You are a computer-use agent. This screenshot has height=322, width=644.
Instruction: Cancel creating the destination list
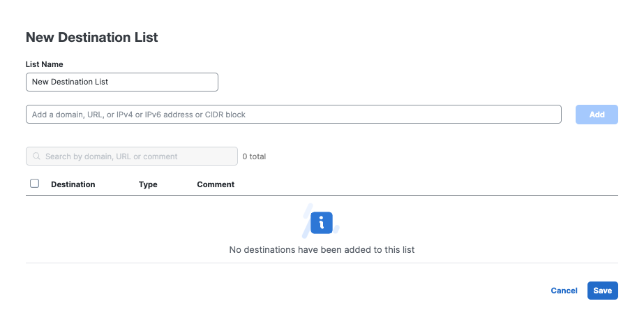(564, 291)
